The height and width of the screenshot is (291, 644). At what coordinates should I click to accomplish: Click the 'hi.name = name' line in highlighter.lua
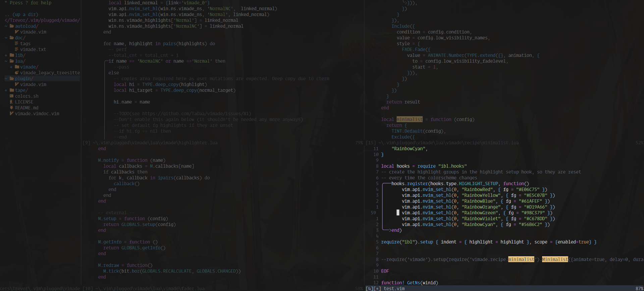click(x=132, y=102)
